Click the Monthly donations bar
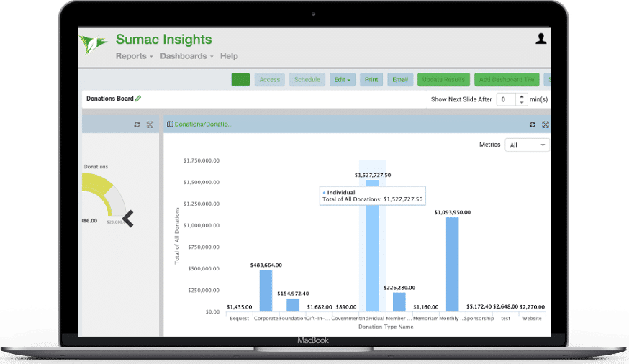The height and width of the screenshot is (364, 629). tap(452, 265)
